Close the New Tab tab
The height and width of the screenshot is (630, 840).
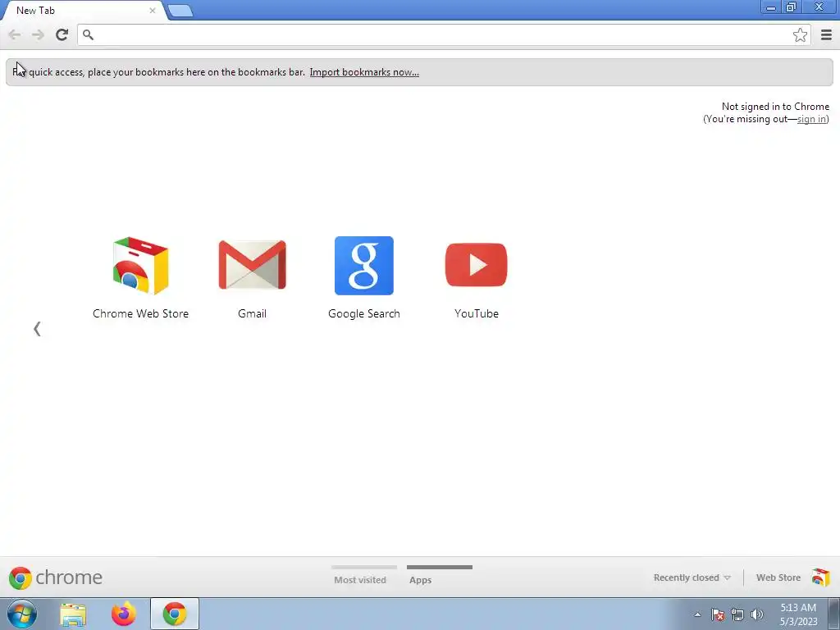click(152, 10)
